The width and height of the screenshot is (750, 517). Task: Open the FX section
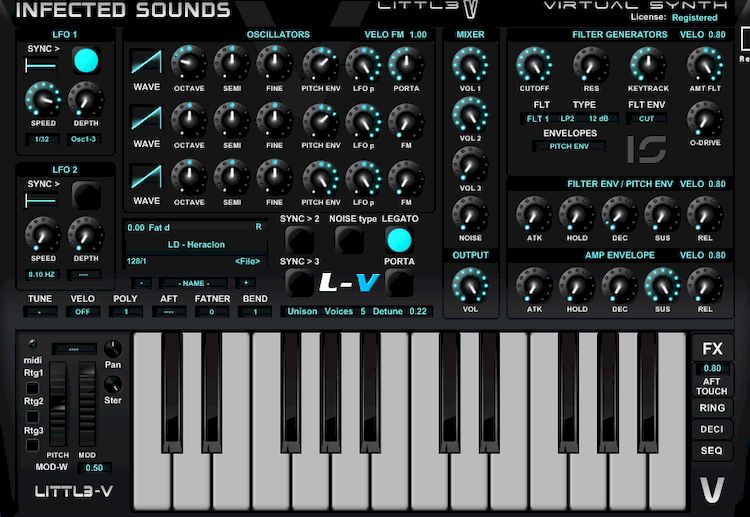712,349
